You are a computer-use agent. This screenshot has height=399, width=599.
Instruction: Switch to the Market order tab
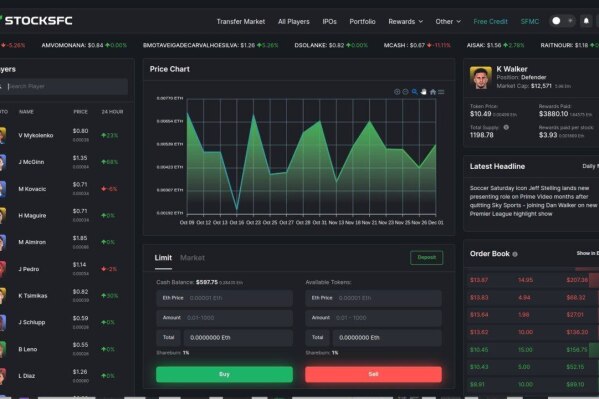pyautogui.click(x=192, y=258)
